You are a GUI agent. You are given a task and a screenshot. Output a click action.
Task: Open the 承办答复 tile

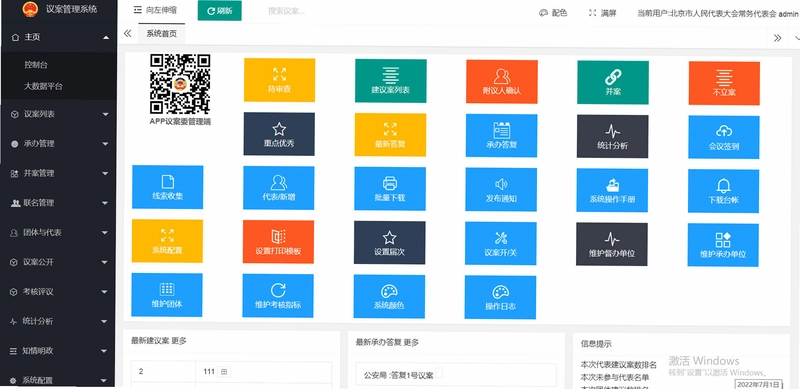click(502, 135)
